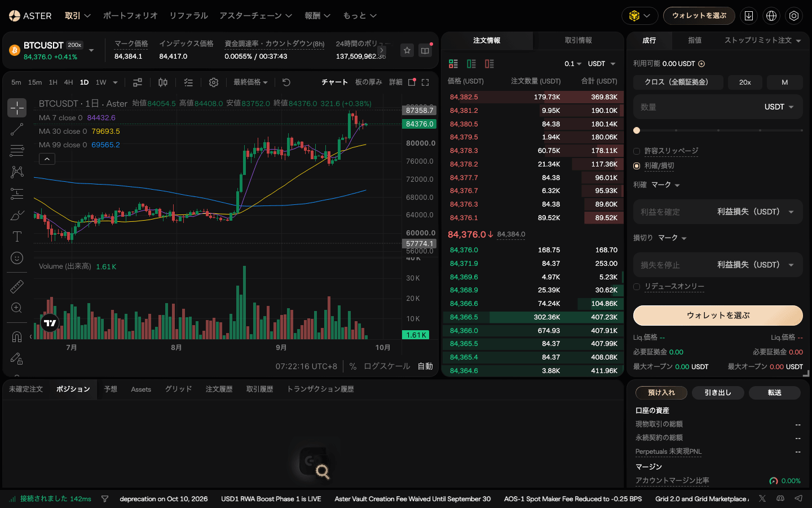The width and height of the screenshot is (812, 508).
Task: Open the ticker filter funnel icon
Action: click(105, 499)
